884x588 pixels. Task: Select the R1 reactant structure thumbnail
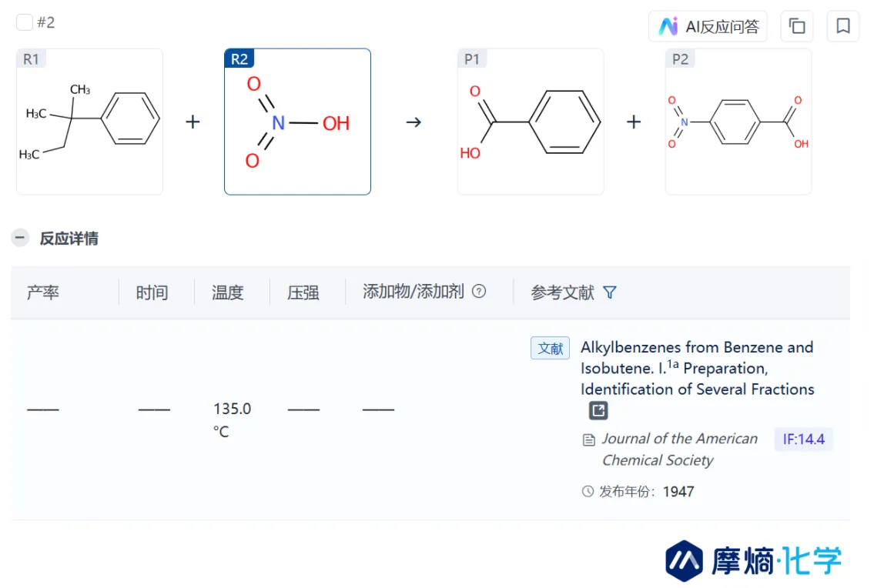pyautogui.click(x=89, y=122)
